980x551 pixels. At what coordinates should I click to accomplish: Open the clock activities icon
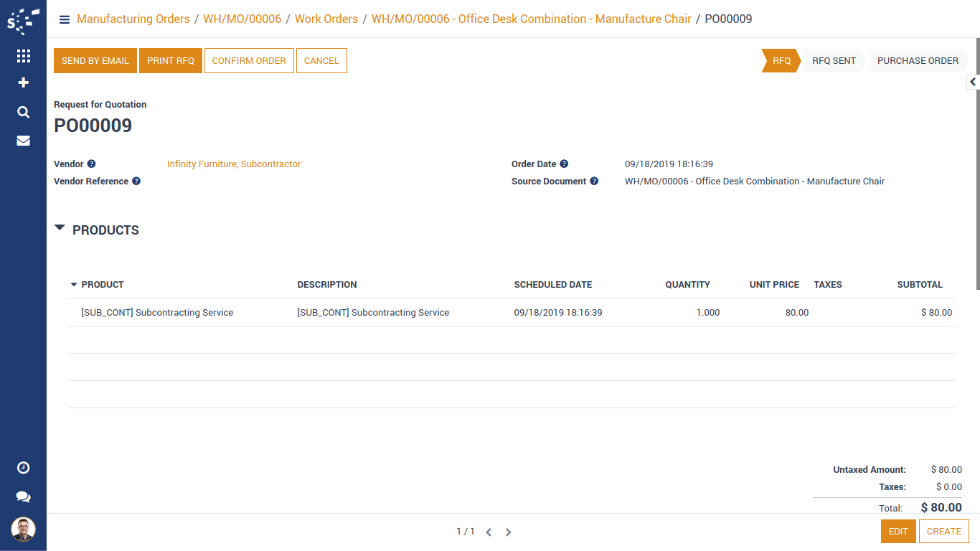(23, 468)
